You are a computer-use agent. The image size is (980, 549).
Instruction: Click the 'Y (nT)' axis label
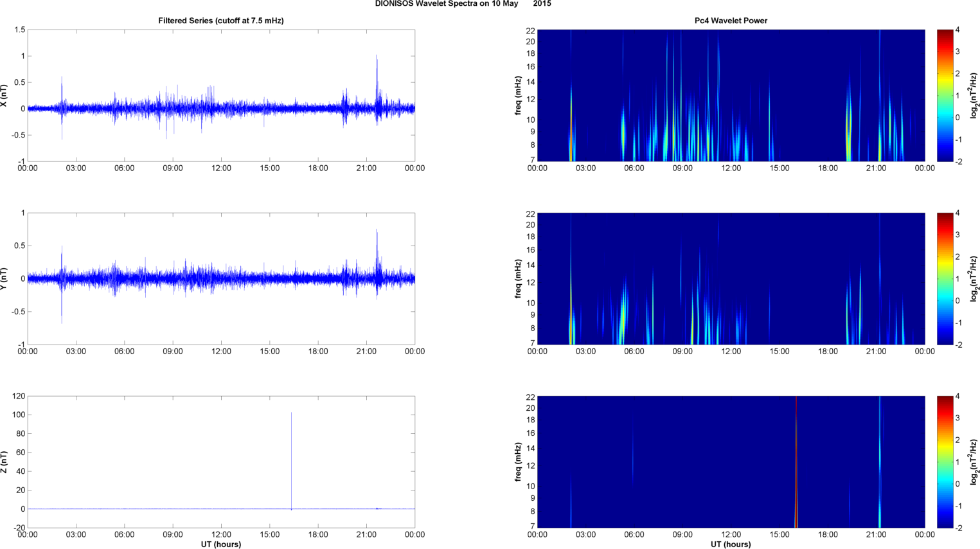click(x=4, y=278)
